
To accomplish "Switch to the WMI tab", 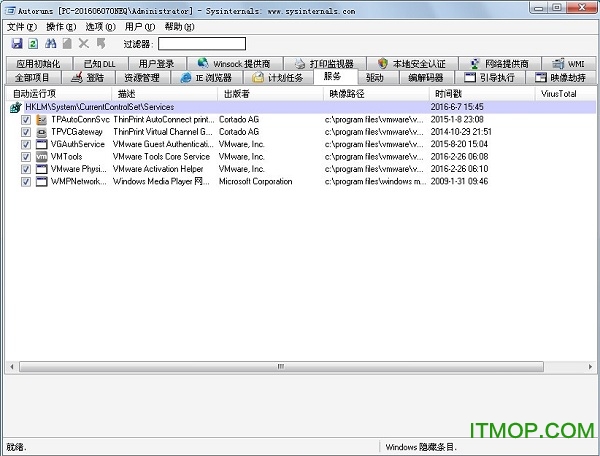I will [569, 64].
